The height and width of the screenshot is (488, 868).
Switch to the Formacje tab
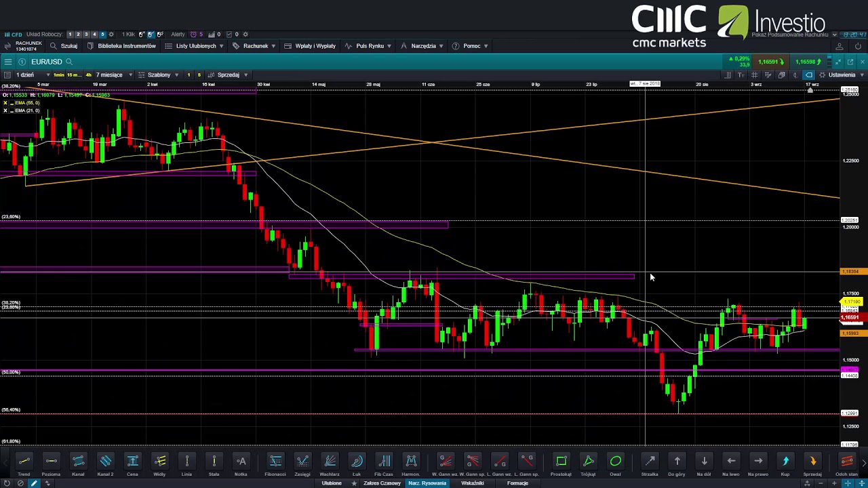(x=517, y=483)
